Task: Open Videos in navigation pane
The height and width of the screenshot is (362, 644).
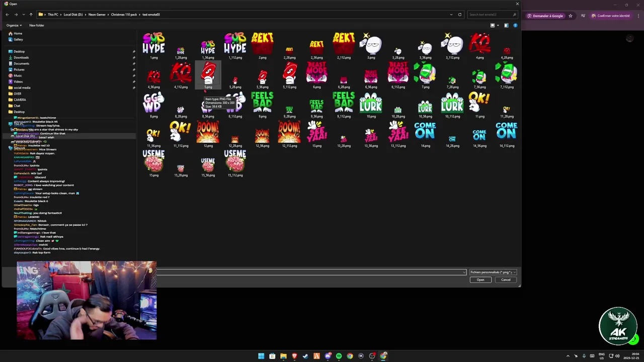Action: (18, 81)
